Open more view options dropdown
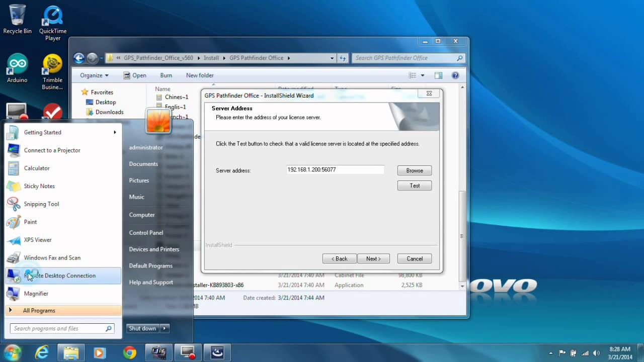Viewport: 644px width, 362px height. click(423, 75)
